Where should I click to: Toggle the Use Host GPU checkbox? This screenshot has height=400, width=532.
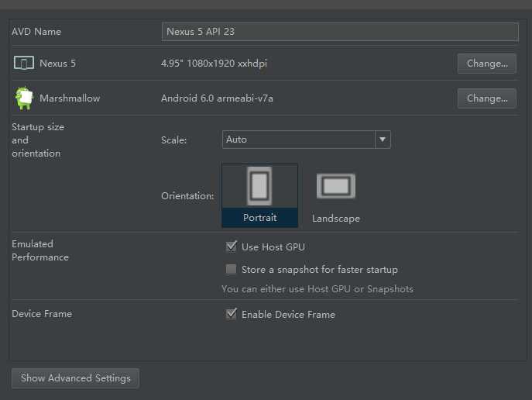coord(231,247)
